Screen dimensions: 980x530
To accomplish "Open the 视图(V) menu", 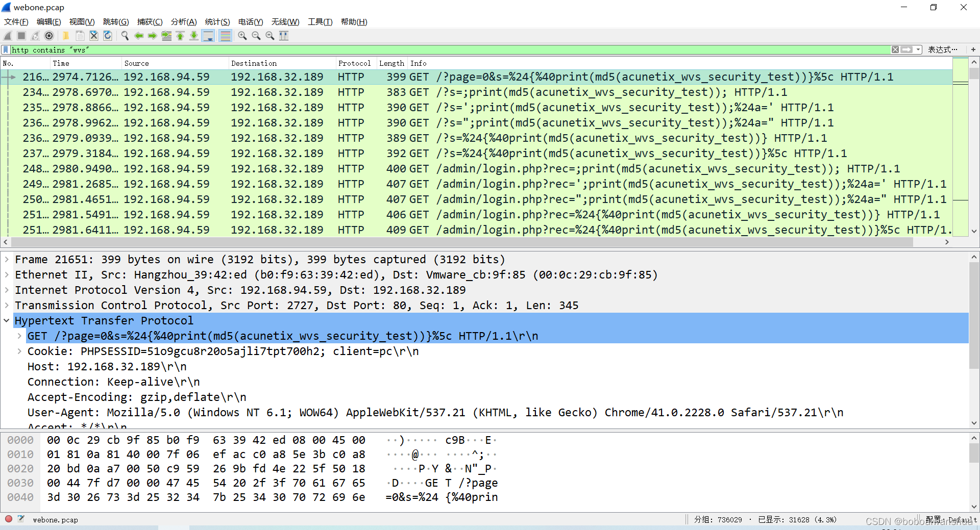I will [x=82, y=21].
